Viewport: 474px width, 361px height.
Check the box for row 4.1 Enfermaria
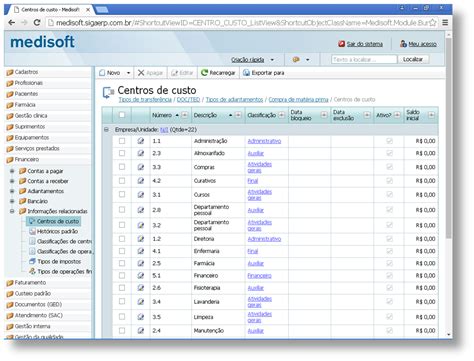122,251
